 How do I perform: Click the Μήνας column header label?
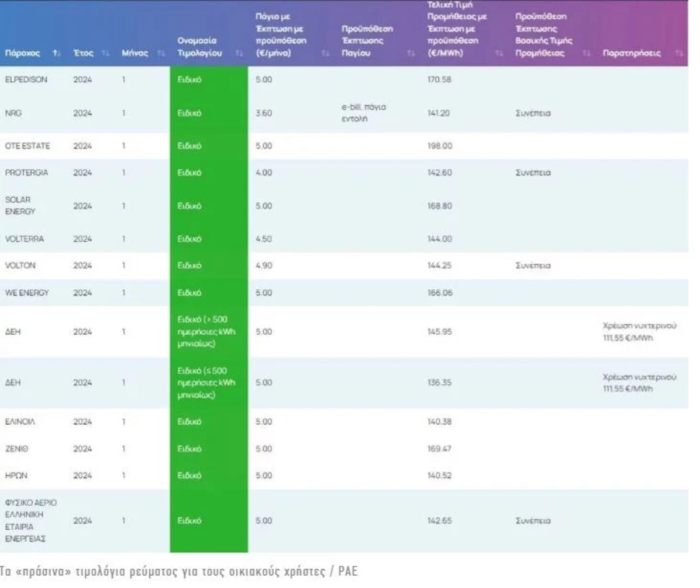click(135, 54)
